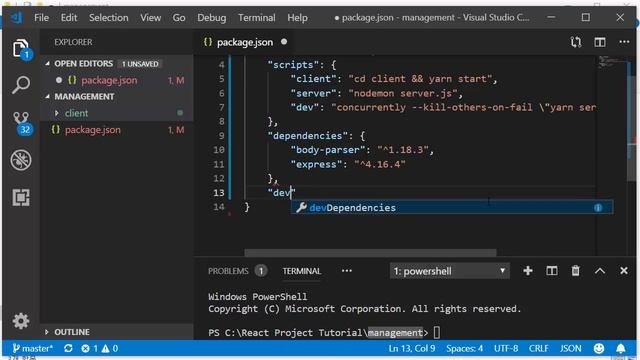Kill terminal with trash icon

tap(576, 271)
